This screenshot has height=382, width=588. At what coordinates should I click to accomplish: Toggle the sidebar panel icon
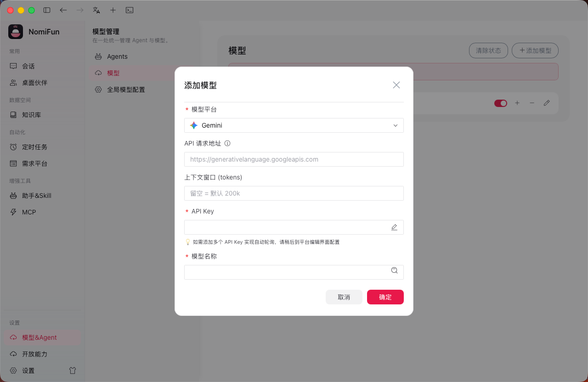click(47, 10)
